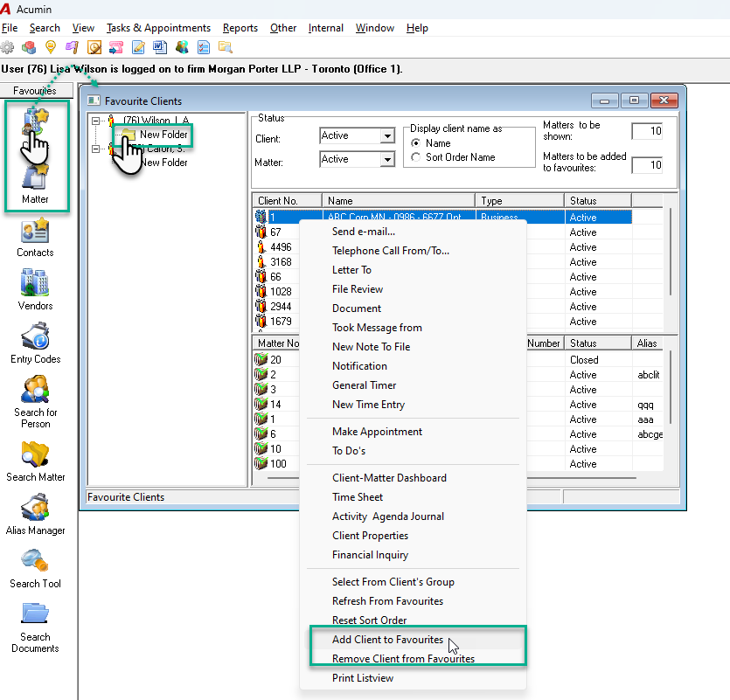This screenshot has height=700, width=730.
Task: Choose Remove Client from Favourites
Action: pyautogui.click(x=403, y=659)
